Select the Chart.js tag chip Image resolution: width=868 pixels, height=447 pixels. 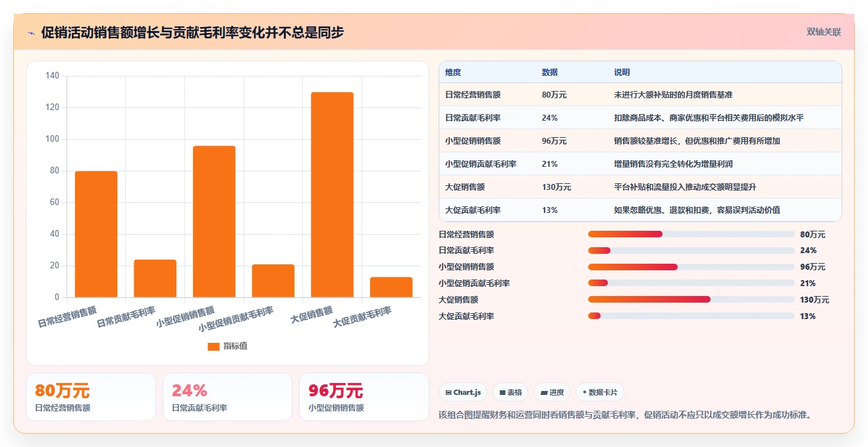463,392
